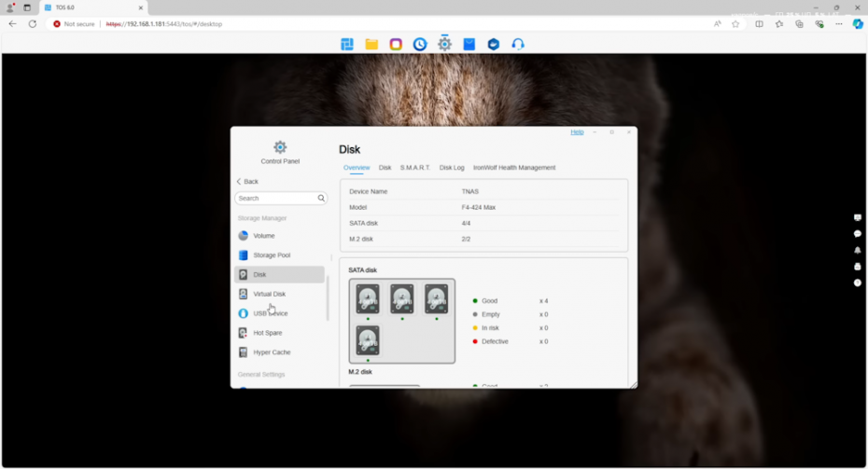Switch to the Disk tab
This screenshot has height=469, width=868.
pyautogui.click(x=385, y=168)
